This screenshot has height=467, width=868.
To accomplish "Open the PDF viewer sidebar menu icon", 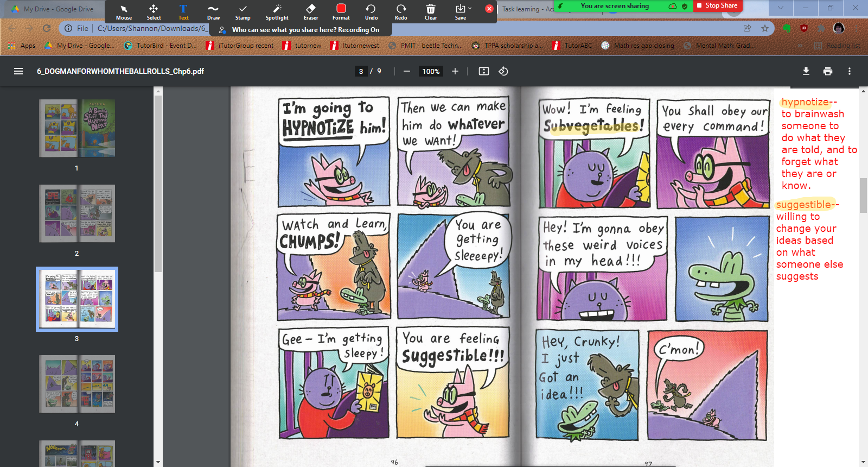I will [x=18, y=71].
